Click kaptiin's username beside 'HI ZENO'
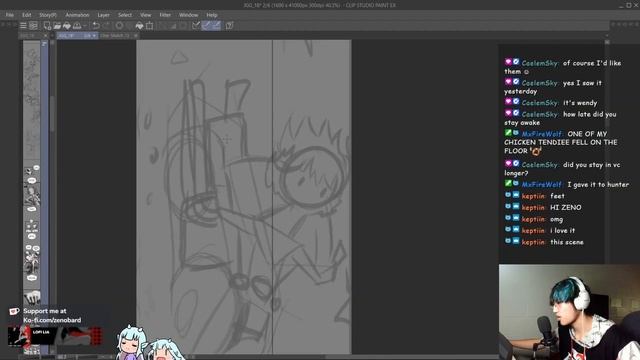The height and width of the screenshot is (360, 640). pyautogui.click(x=533, y=208)
